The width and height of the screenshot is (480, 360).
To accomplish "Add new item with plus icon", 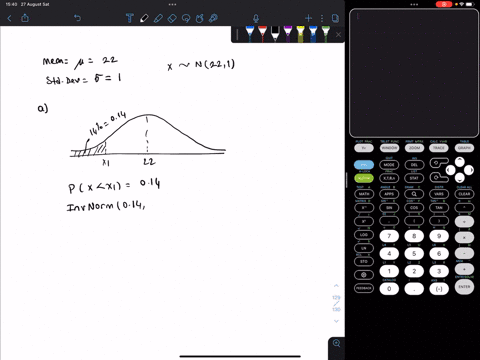I will [x=308, y=18].
